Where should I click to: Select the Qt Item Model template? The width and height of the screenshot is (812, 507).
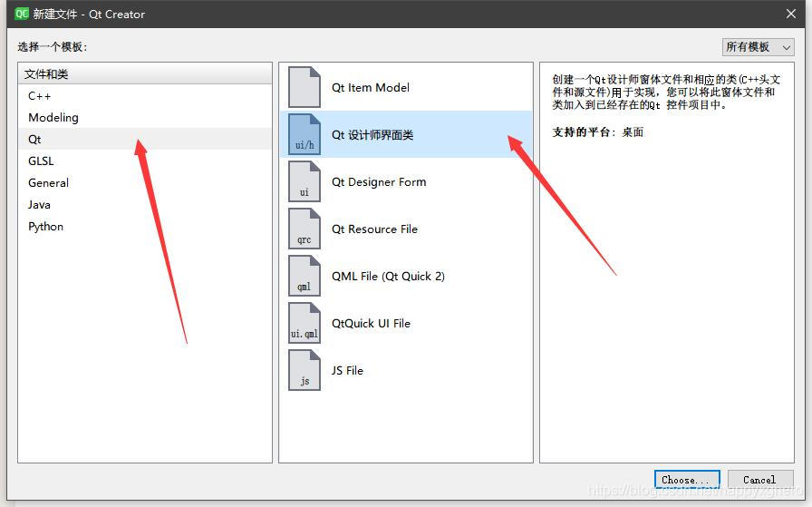tap(405, 87)
